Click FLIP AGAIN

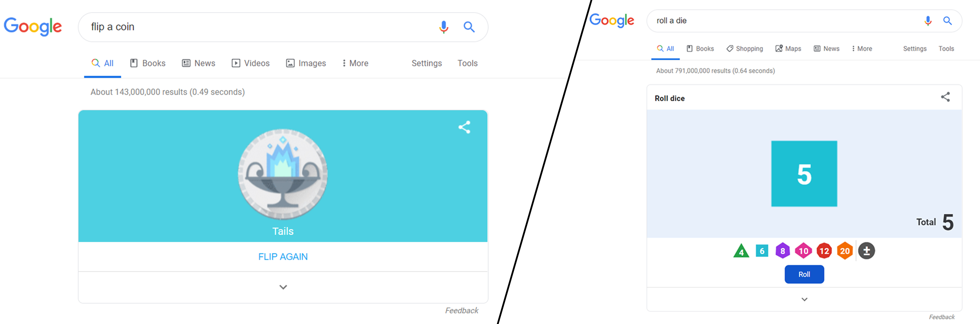click(283, 257)
